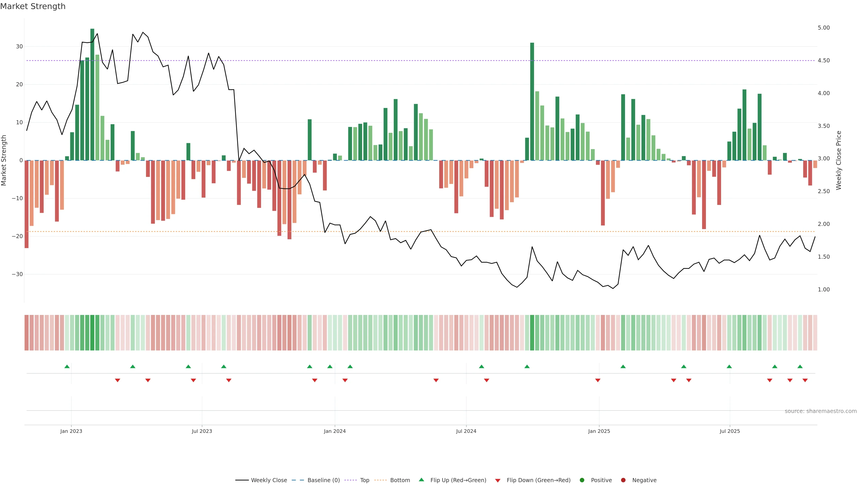Click dark red Negative circle in legend
868x488 pixels.
pos(623,480)
